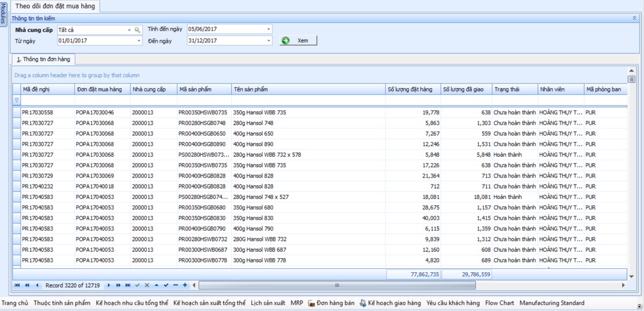Click the horizontal scrollbar thumb
The height and width of the screenshot is (311, 644).
click(337, 285)
